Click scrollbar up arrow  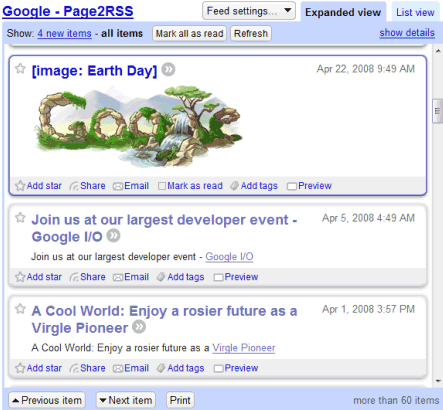438,51
